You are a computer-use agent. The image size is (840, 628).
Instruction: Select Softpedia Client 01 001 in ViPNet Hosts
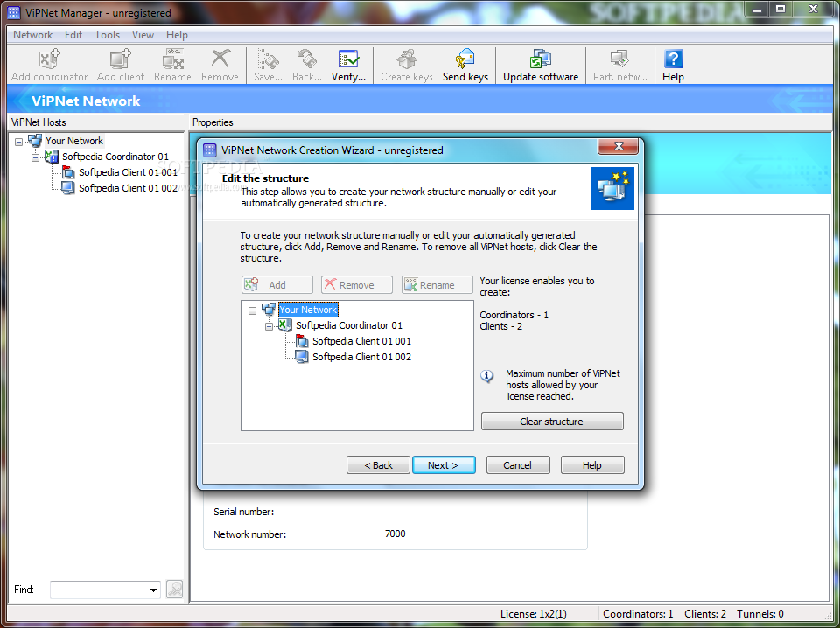click(x=128, y=171)
